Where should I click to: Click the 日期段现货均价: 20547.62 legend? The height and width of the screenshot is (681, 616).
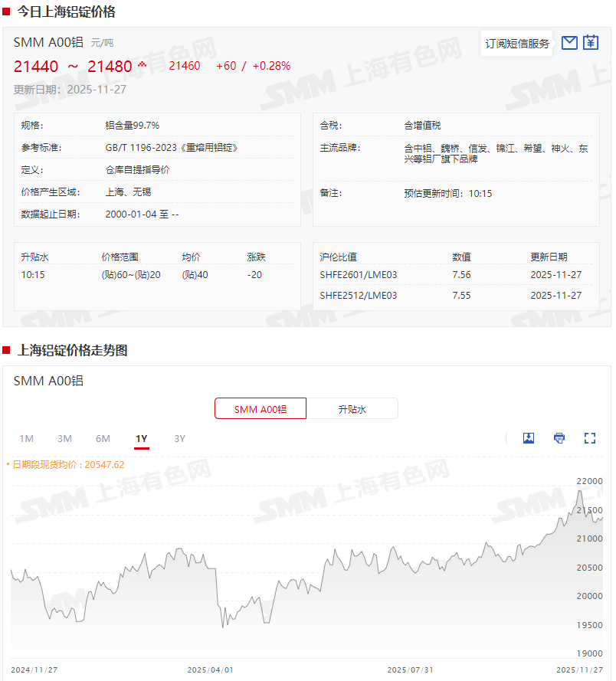click(x=68, y=465)
